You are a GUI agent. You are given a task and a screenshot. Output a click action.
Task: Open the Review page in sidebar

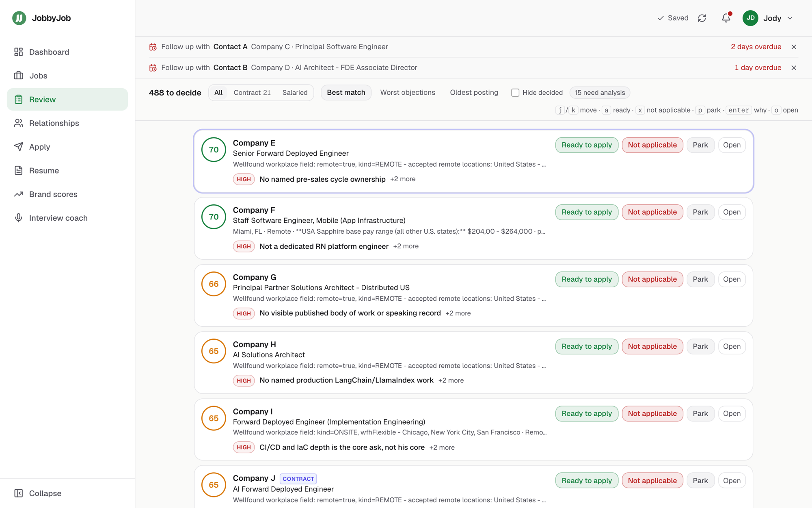coord(67,100)
